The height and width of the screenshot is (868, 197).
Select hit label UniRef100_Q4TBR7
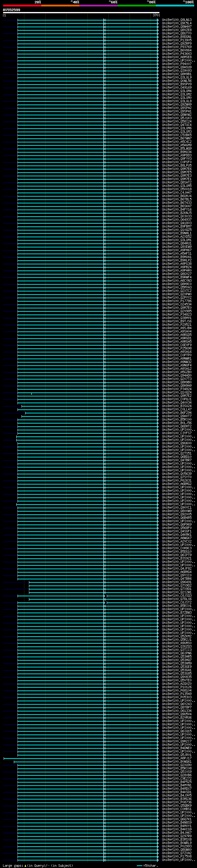177,460
